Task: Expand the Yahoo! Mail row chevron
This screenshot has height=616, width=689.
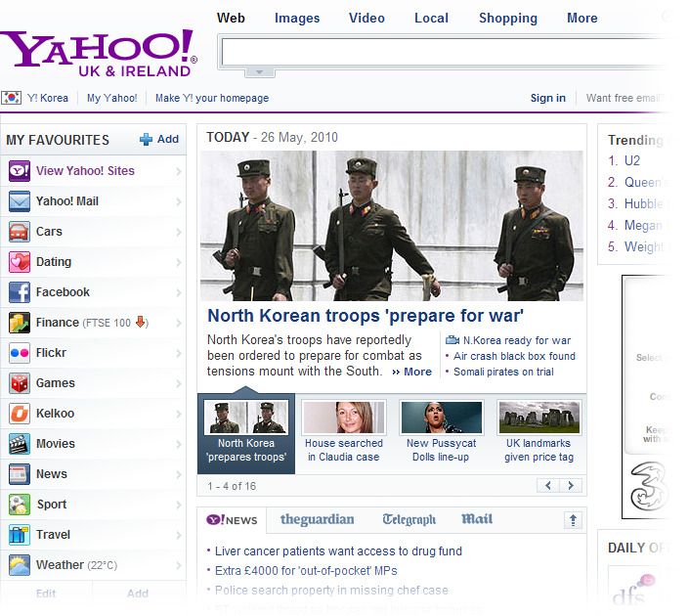Action: pyautogui.click(x=179, y=201)
